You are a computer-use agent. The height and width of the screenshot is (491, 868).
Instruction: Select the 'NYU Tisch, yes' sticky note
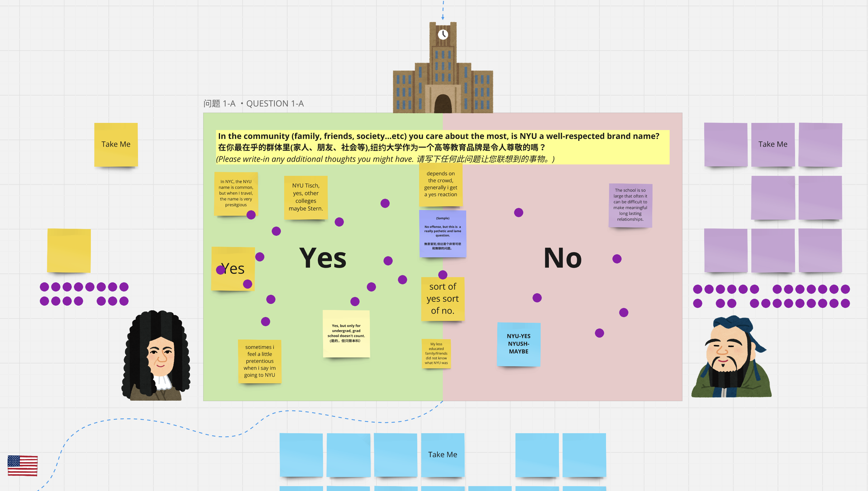[306, 197]
